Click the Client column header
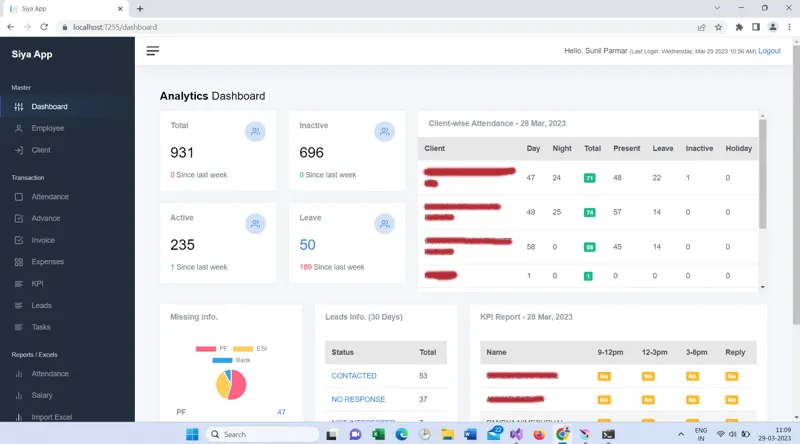Viewport: 800px width, 444px height. [435, 149]
